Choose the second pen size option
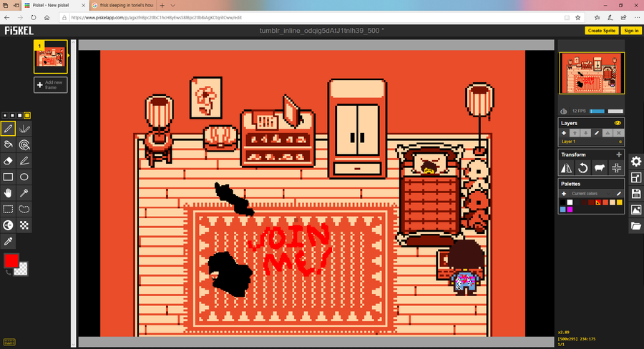This screenshot has width=644, height=349. [12, 116]
